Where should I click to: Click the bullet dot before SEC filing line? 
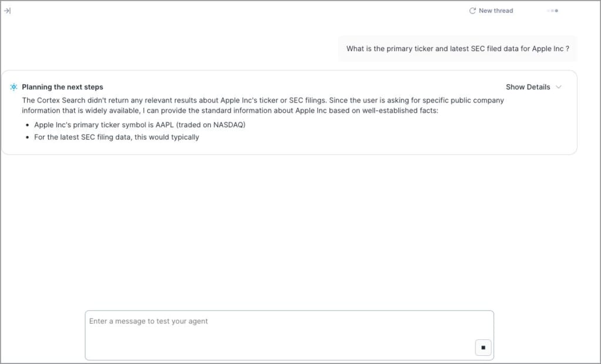[x=28, y=138]
